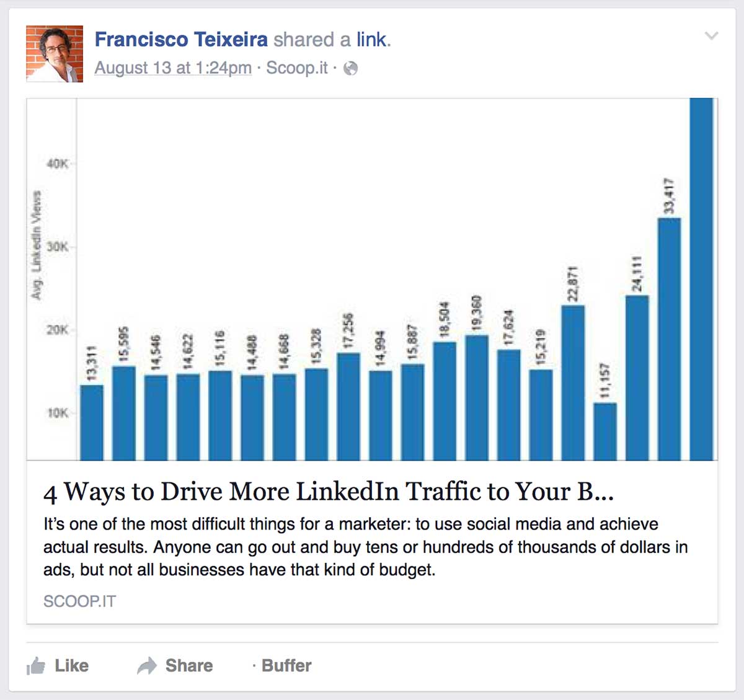Image resolution: width=744 pixels, height=700 pixels.
Task: Click the first bar labeled 13,311
Action: click(92, 422)
